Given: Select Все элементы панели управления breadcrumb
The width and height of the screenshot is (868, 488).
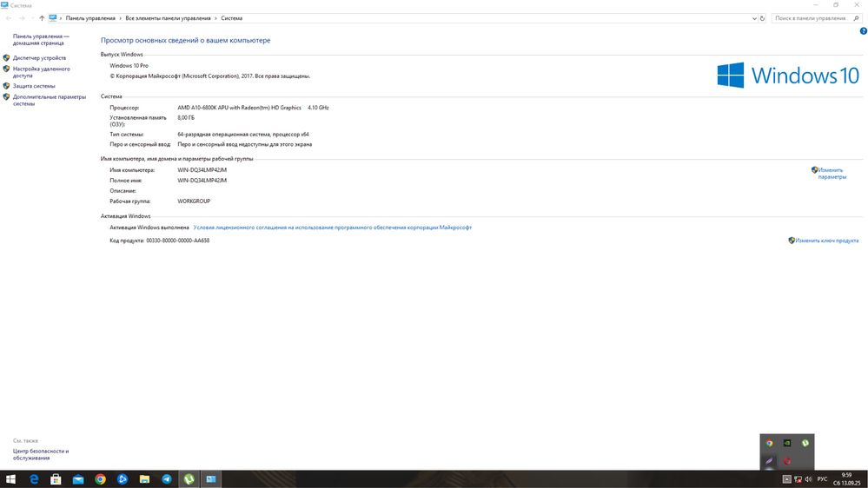Looking at the screenshot, I should click(168, 18).
